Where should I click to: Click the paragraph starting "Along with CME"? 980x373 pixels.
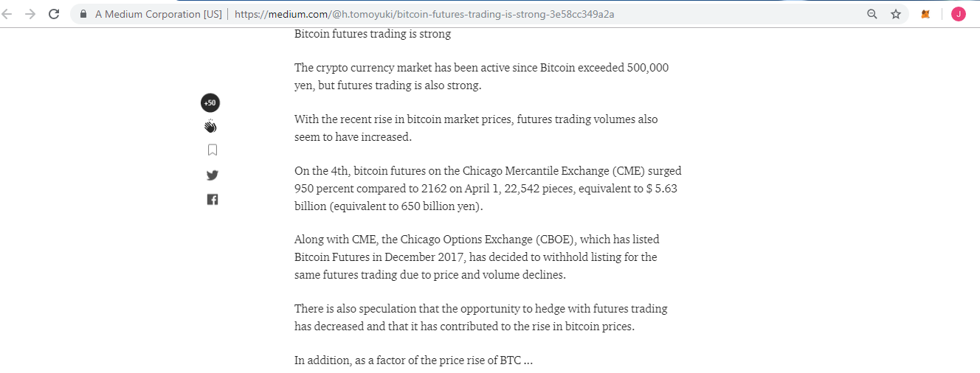[x=477, y=257]
